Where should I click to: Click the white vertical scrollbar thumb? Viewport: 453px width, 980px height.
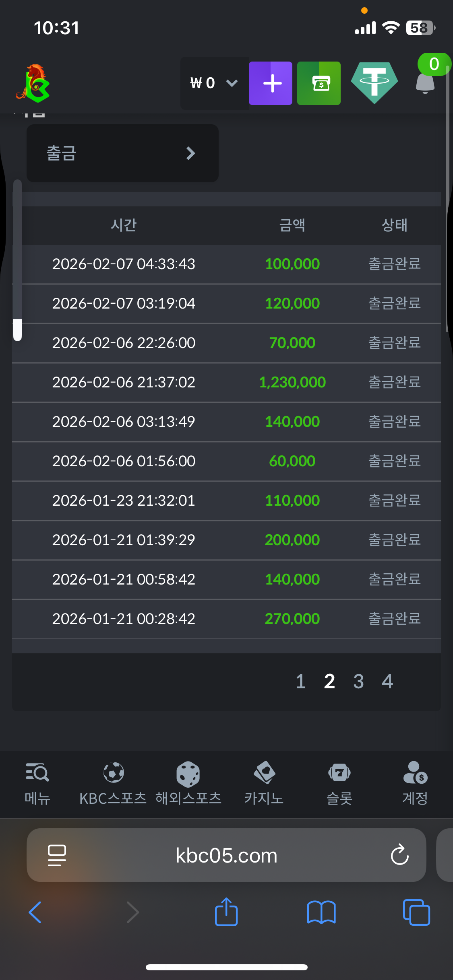coord(17,330)
